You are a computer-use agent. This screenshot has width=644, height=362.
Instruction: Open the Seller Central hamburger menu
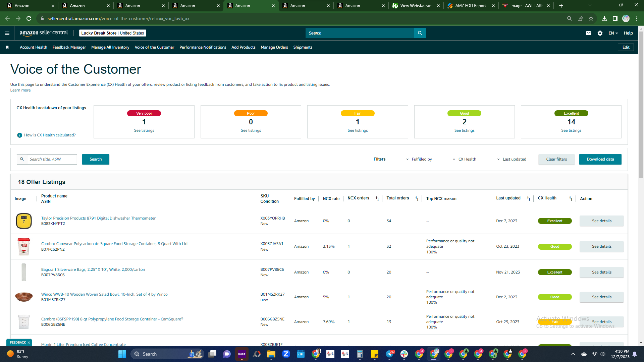point(7,33)
